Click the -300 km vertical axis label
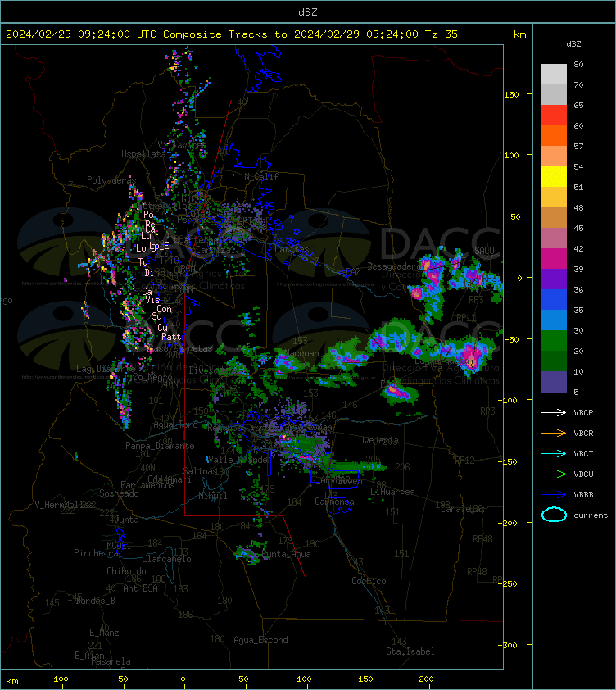 (508, 645)
